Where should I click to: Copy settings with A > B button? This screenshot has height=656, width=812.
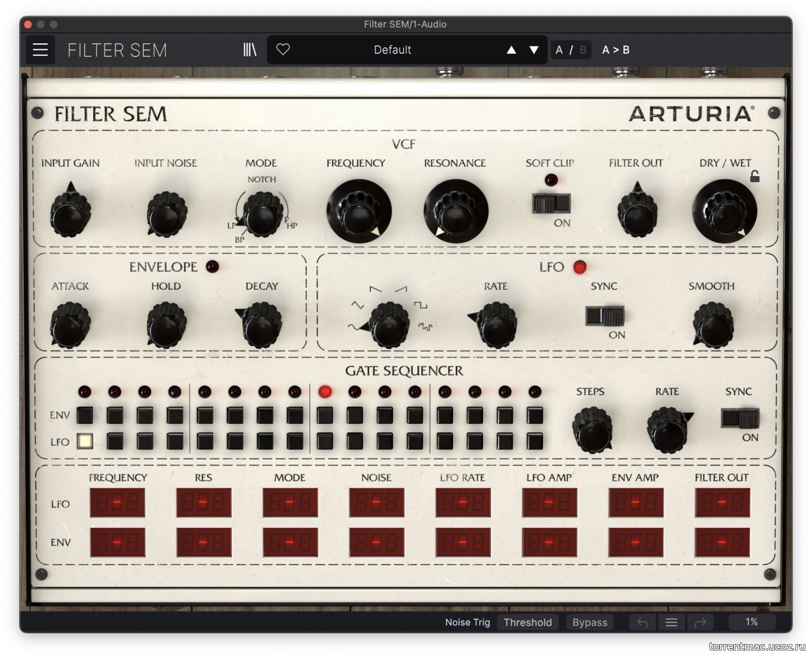click(615, 50)
